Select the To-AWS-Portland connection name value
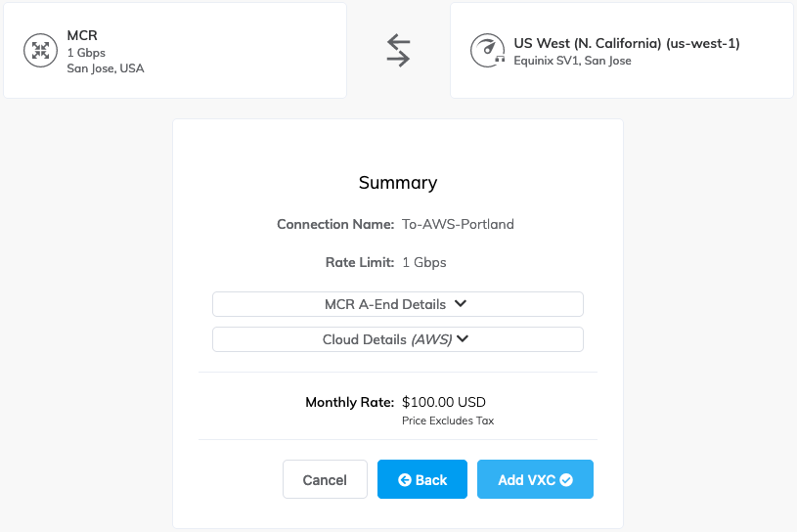 [x=458, y=224]
